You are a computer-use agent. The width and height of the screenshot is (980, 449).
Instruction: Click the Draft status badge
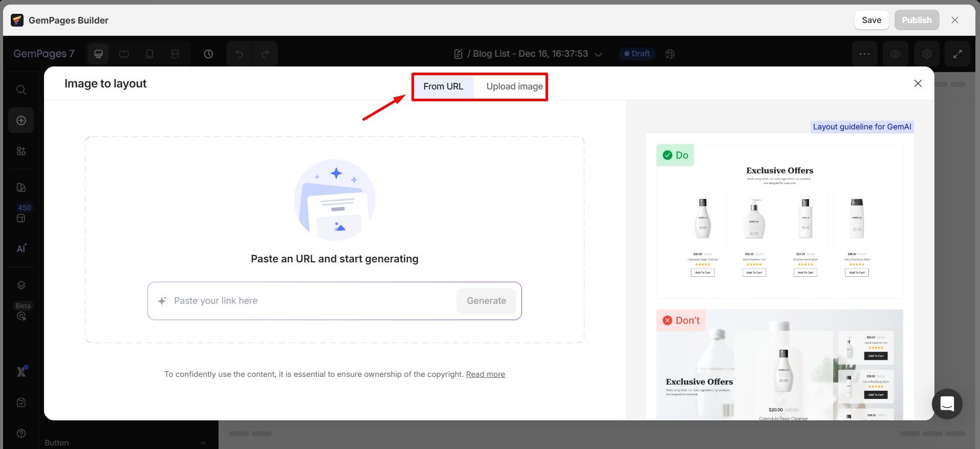637,54
